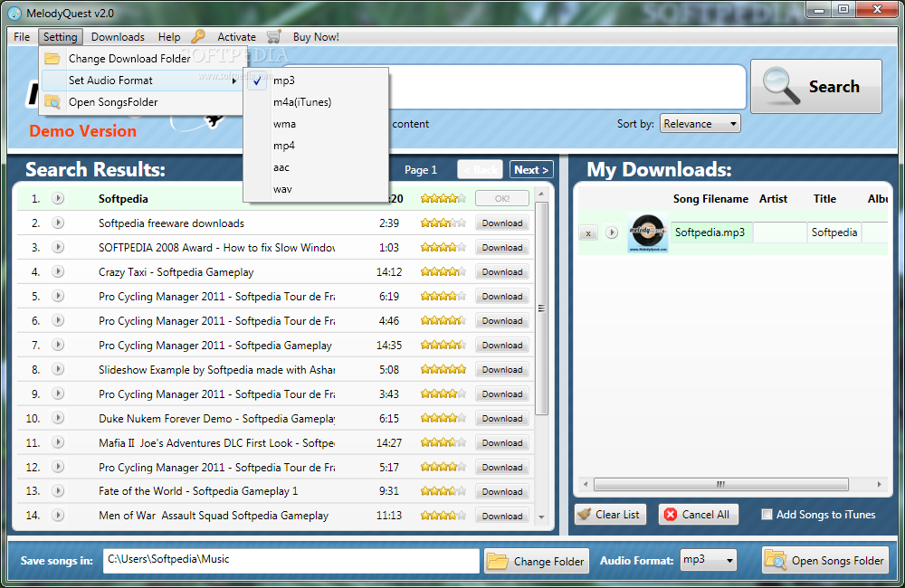
Task: Choose wav audio format
Action: pos(316,189)
